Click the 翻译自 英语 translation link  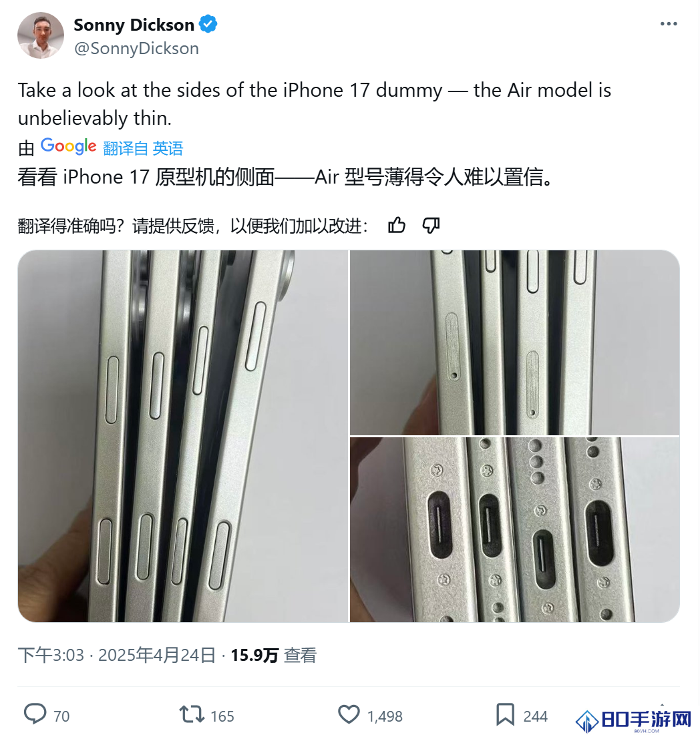[143, 148]
